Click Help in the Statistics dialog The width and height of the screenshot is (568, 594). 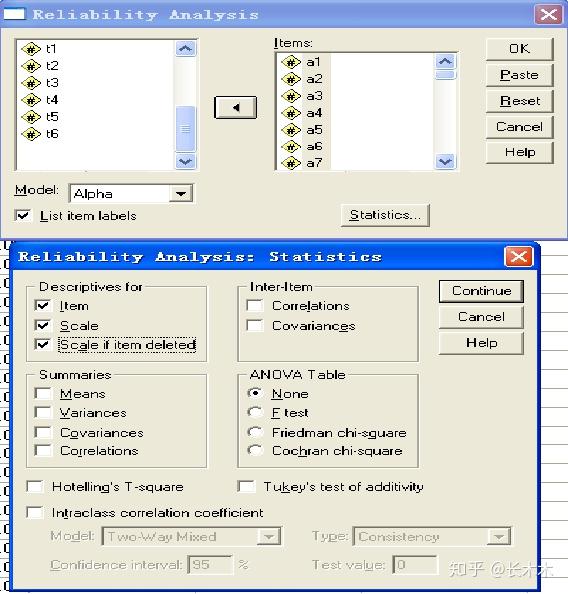point(481,343)
